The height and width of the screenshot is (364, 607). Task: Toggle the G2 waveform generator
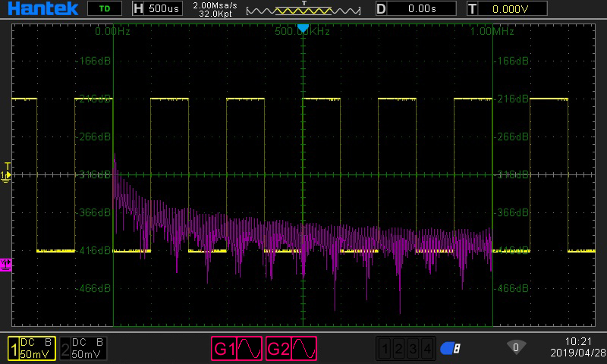point(291,349)
